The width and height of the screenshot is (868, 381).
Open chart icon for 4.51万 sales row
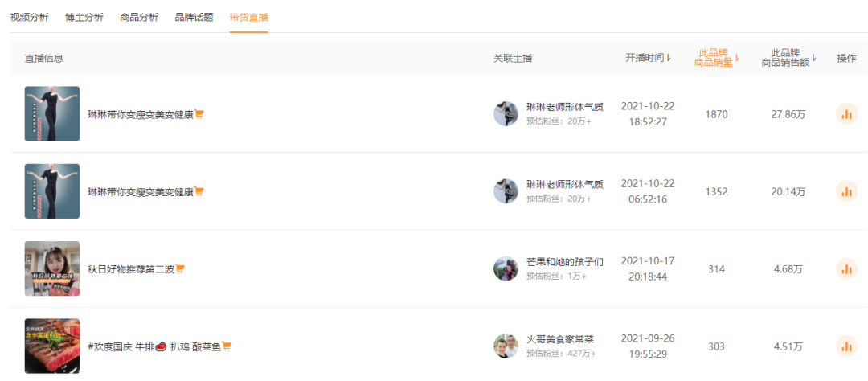846,346
